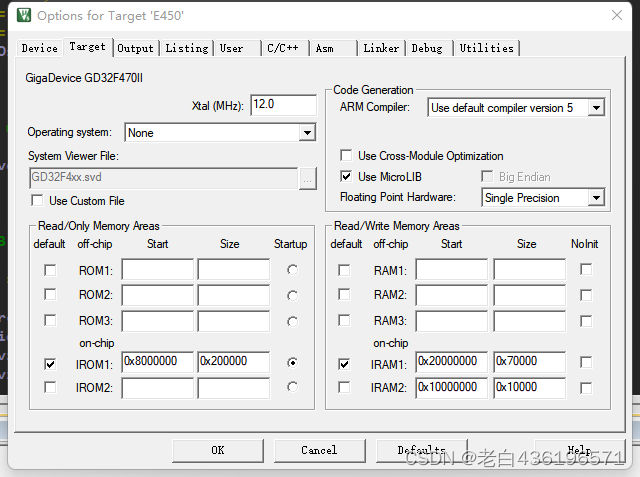Go to the Listing tab
The image size is (640, 477).
point(187,48)
